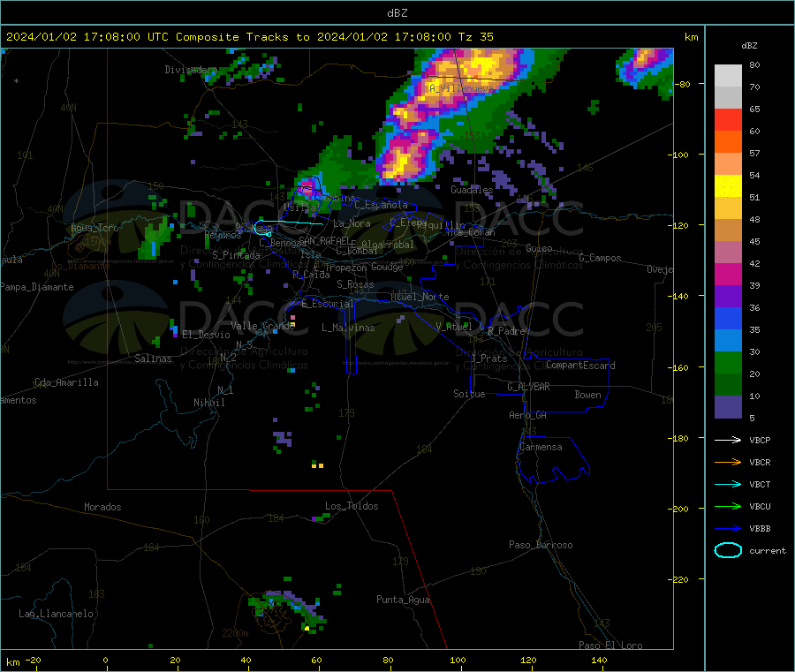This screenshot has width=795, height=672.
Task: Click the '-220' value on the right axis
Action: point(678,579)
